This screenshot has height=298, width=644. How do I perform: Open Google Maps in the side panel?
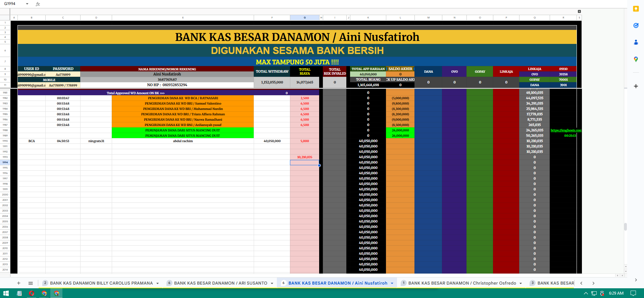[x=636, y=59]
